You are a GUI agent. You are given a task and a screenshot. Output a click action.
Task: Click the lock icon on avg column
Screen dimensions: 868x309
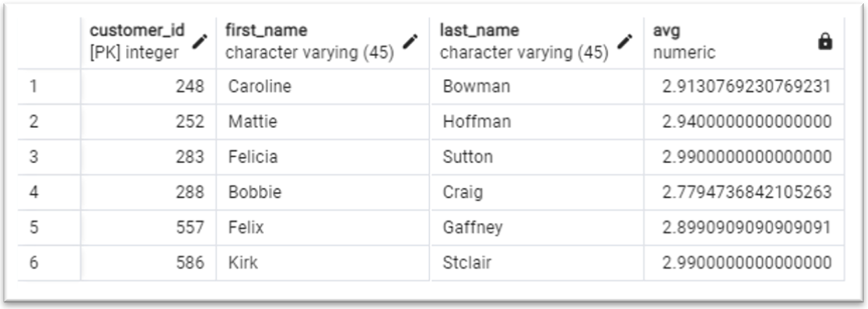[x=825, y=42]
